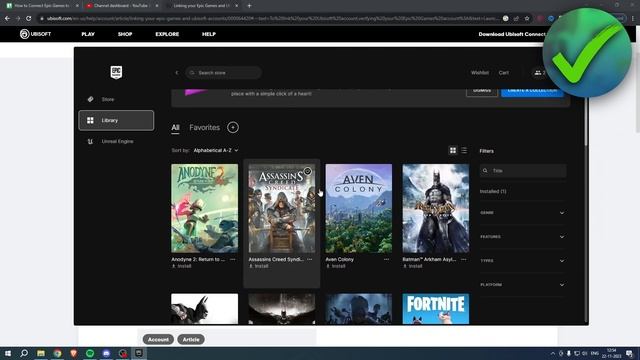Image resolution: width=640 pixels, height=360 pixels.
Task: Open Brave browser from taskbar
Action: click(x=74, y=353)
